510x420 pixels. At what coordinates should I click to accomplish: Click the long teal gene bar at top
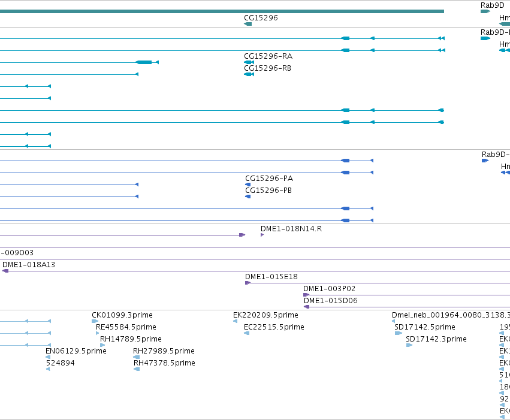click(222, 11)
